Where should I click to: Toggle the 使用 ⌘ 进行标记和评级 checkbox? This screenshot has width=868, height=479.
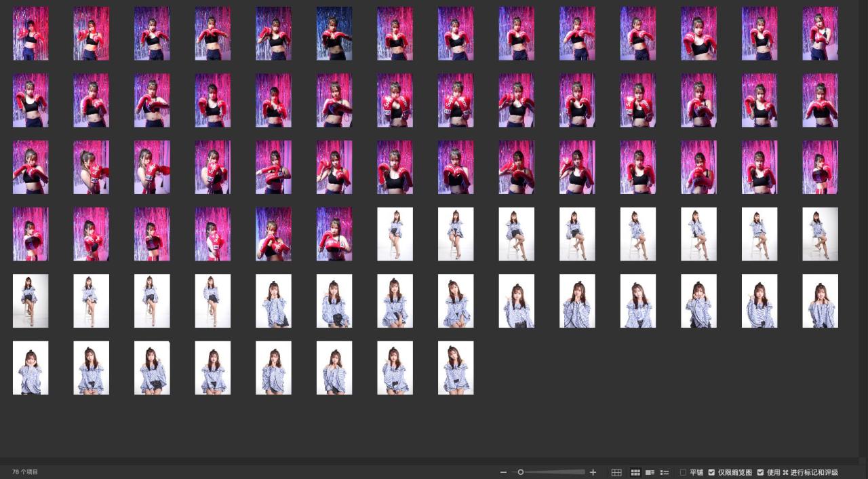coord(760,472)
